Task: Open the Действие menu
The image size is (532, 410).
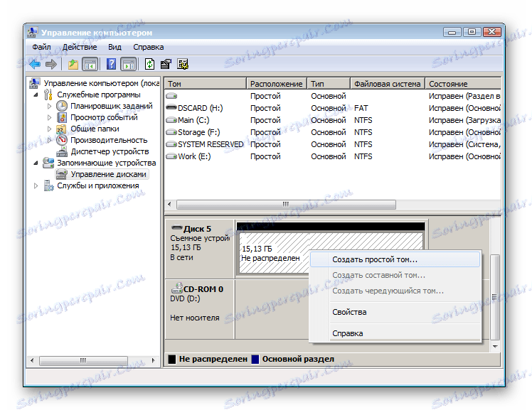Action: tap(80, 47)
